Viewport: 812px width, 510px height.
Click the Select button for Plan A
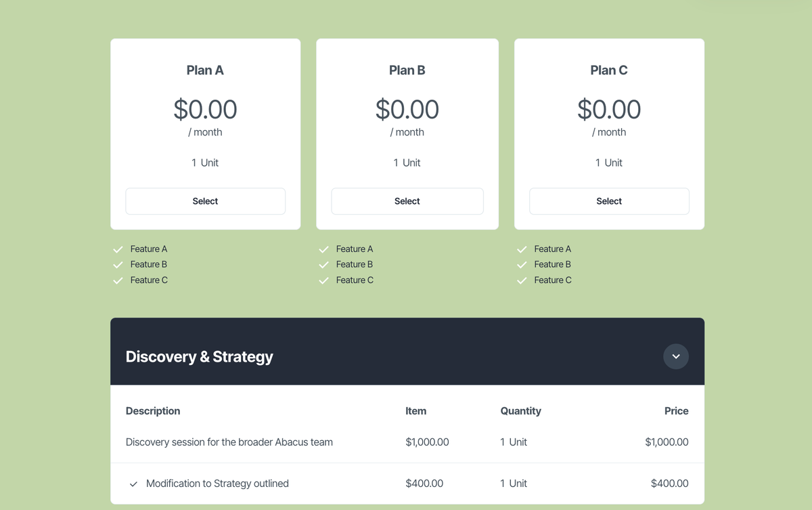(x=205, y=200)
